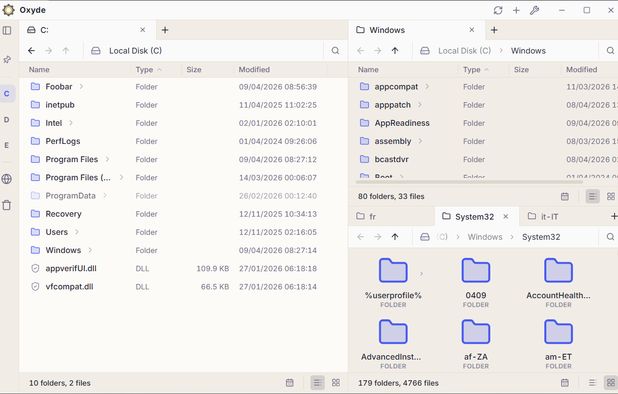Expand the Foobar folder chevron
This screenshot has height=394, width=618.
tap(81, 86)
